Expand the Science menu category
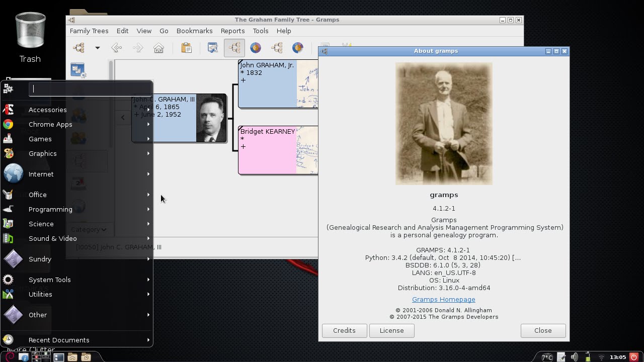The image size is (644, 362). coord(76,224)
